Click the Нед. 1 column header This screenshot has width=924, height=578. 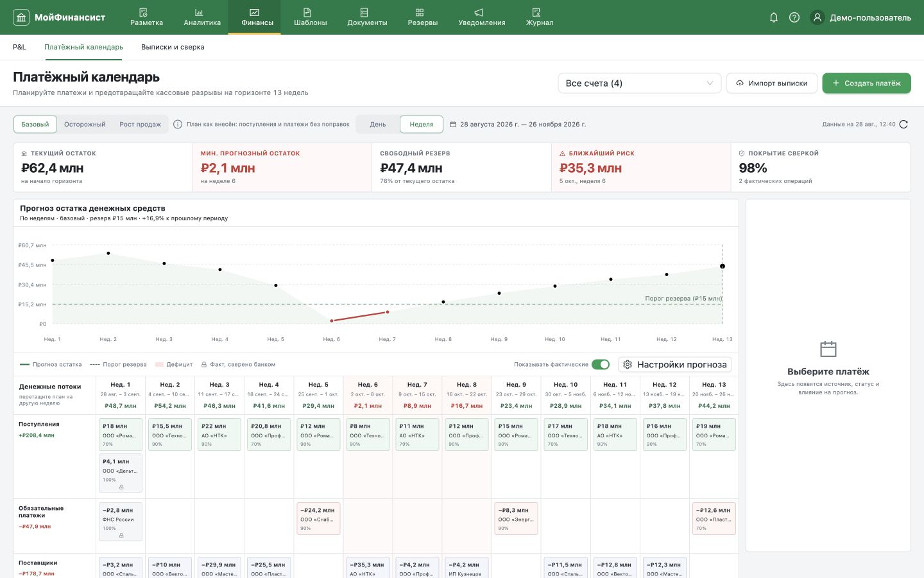click(121, 395)
